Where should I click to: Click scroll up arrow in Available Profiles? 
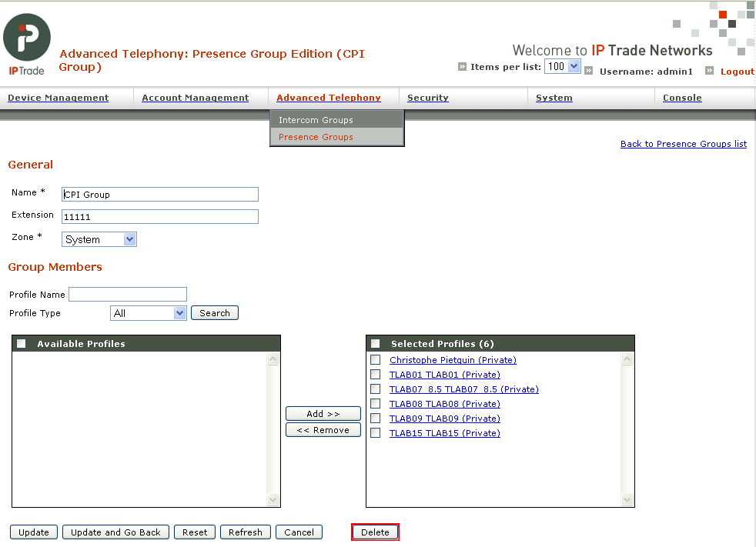(x=273, y=359)
